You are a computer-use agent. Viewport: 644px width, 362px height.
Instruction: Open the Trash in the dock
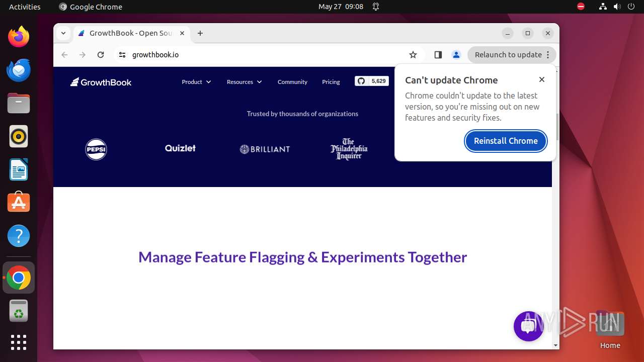tap(19, 311)
